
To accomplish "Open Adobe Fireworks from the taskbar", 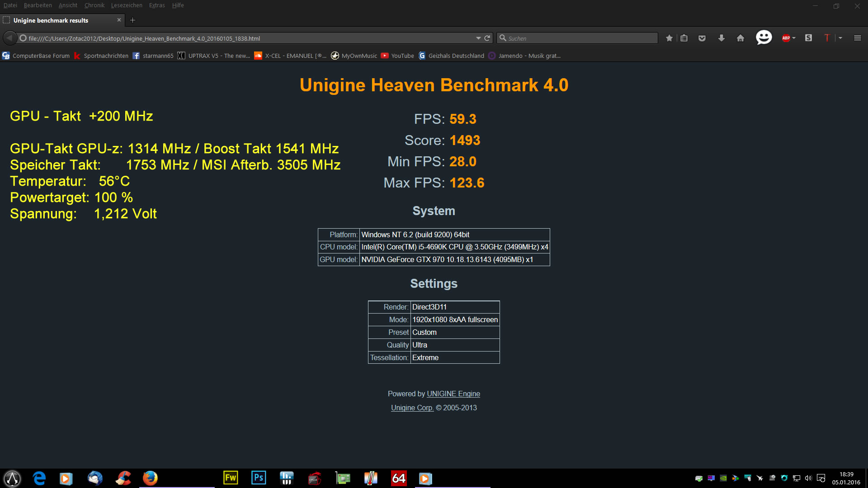I will click(231, 478).
